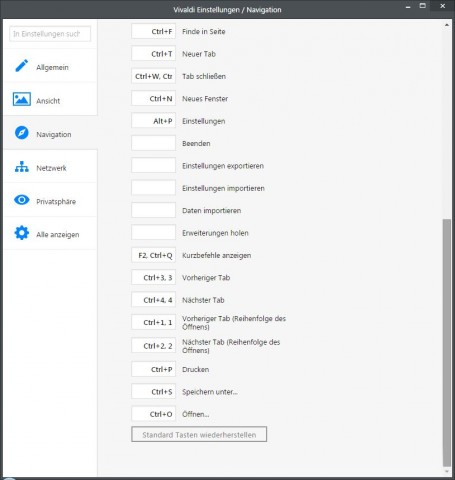Click empty shortcut field for Beenden
The height and width of the screenshot is (480, 455).
click(153, 143)
